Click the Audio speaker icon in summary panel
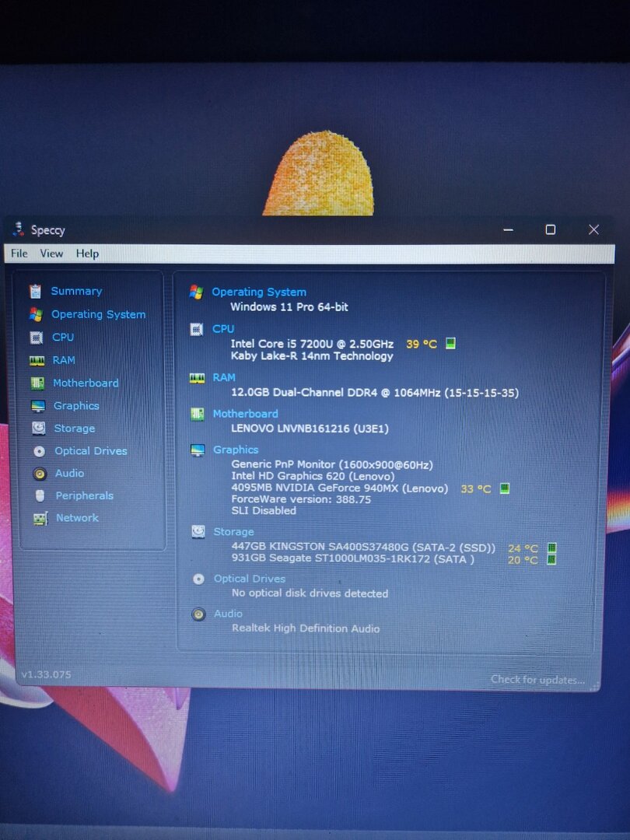 pos(198,614)
